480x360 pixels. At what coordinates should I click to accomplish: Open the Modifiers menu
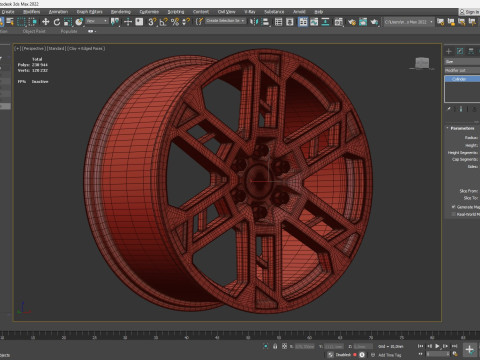[x=32, y=12]
